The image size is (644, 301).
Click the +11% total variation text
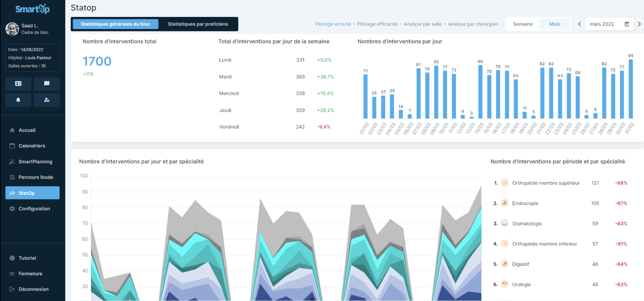[88, 74]
